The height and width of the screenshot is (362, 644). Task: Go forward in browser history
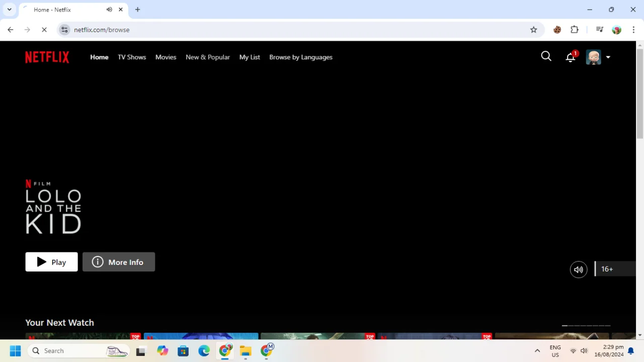(x=27, y=30)
